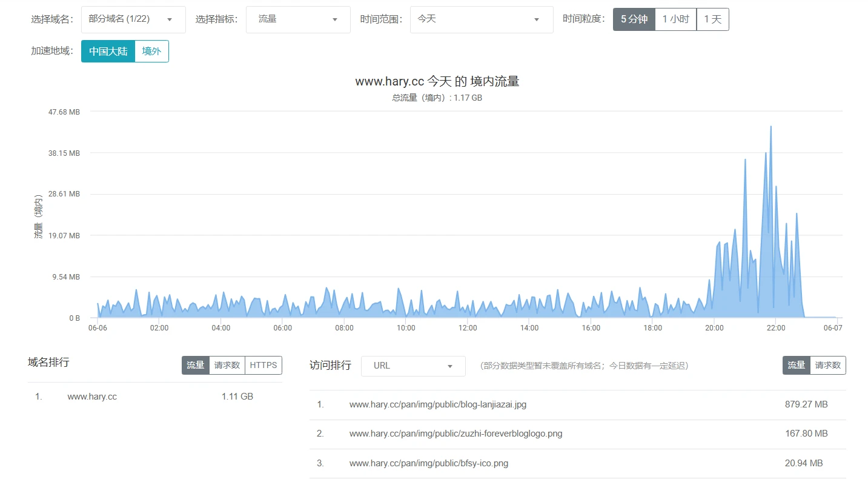Set time granularity to 1 天
868x479 pixels.
(712, 19)
